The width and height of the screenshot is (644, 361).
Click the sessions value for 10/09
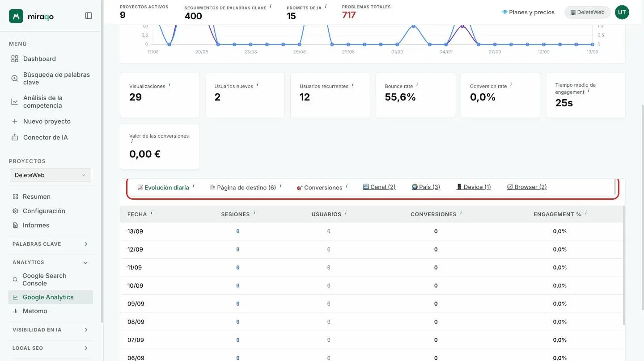coord(237,285)
